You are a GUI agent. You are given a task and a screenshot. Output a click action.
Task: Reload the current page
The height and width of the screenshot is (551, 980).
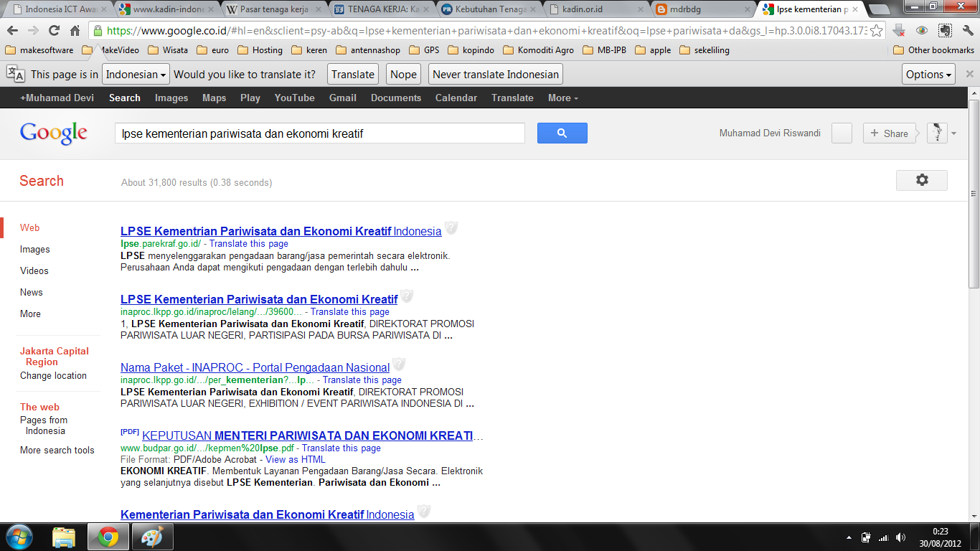(x=54, y=31)
